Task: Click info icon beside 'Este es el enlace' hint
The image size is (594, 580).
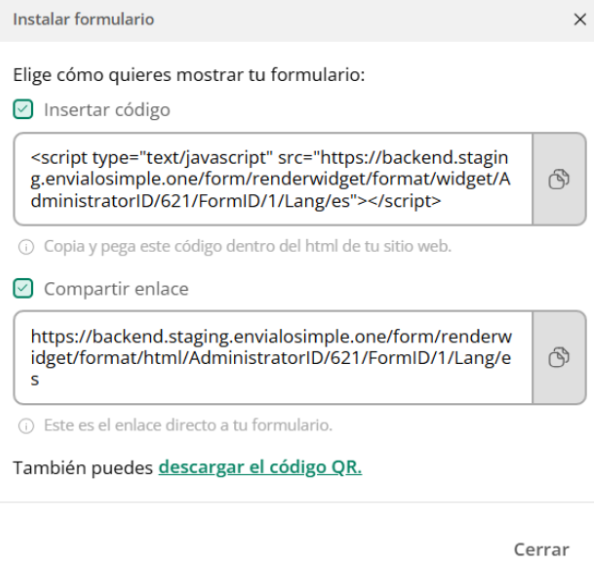Action: pyautogui.click(x=26, y=426)
